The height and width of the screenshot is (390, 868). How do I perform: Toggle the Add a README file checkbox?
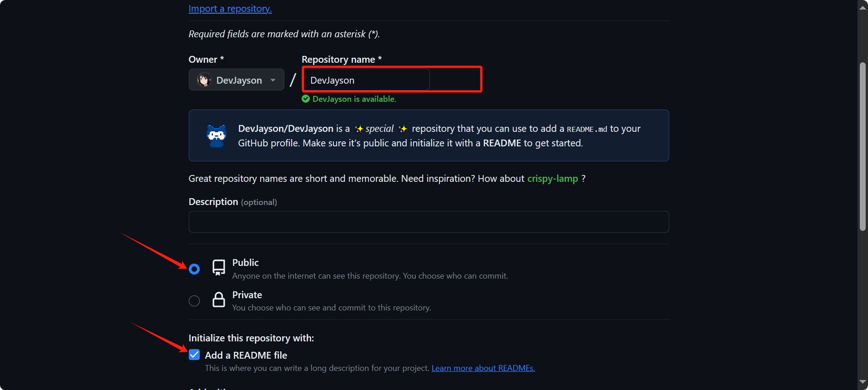tap(194, 355)
